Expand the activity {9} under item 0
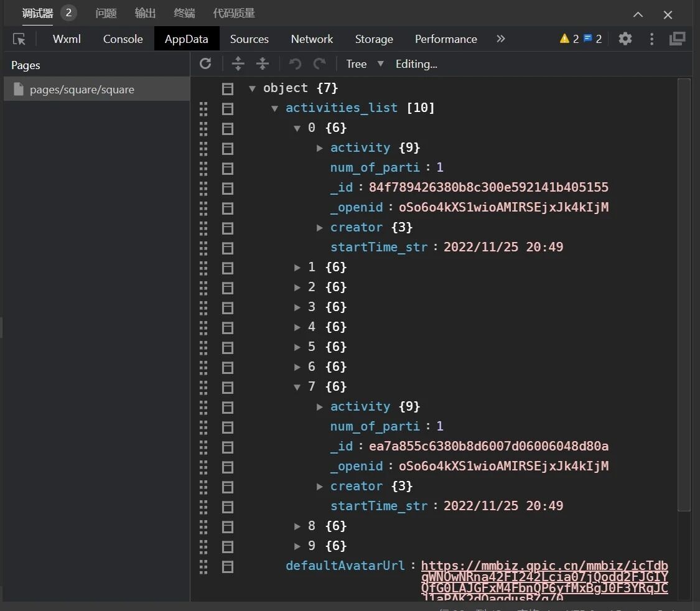 click(x=320, y=148)
